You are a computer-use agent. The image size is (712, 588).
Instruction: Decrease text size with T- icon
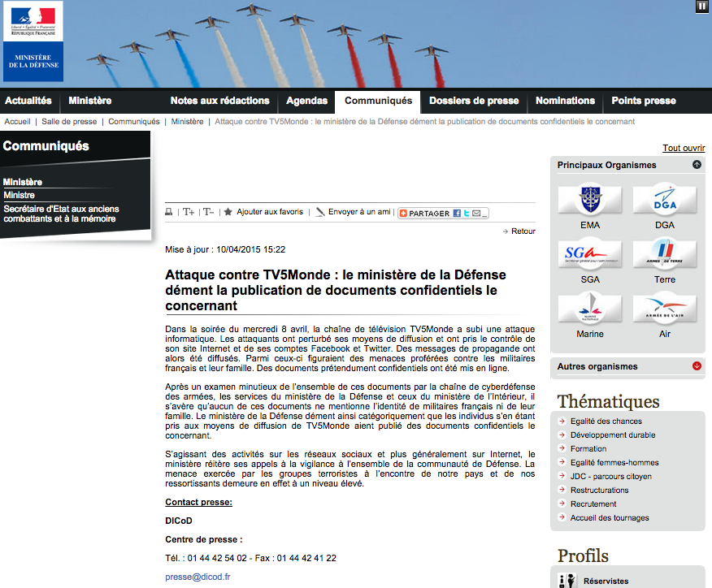tap(208, 212)
